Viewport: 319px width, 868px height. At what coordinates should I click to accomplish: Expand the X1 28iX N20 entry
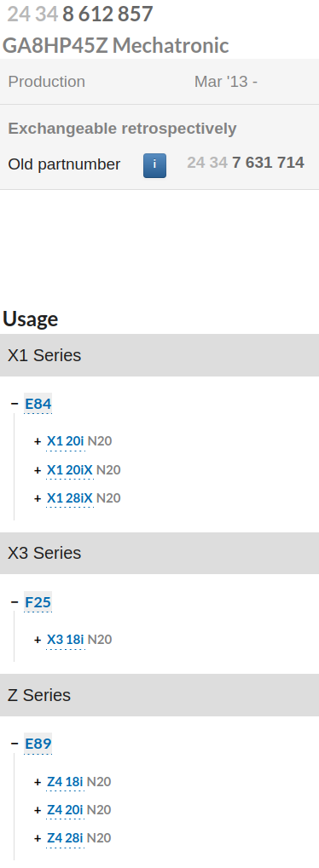coord(38,498)
